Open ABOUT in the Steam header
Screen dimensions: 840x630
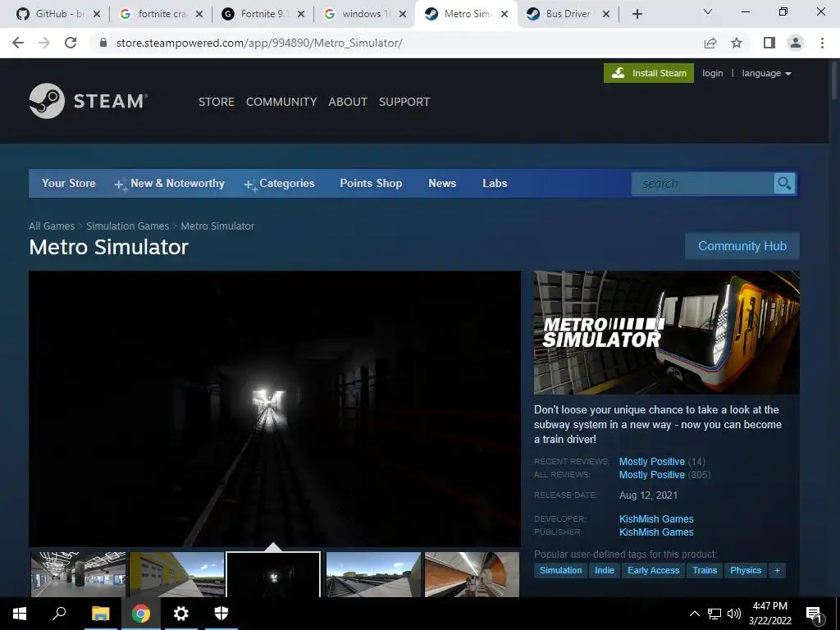(x=348, y=102)
